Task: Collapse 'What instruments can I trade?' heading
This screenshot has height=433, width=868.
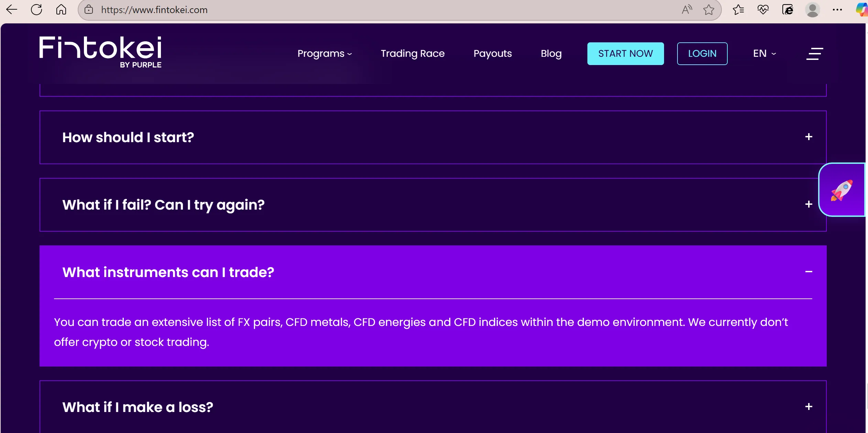Action: click(168, 272)
